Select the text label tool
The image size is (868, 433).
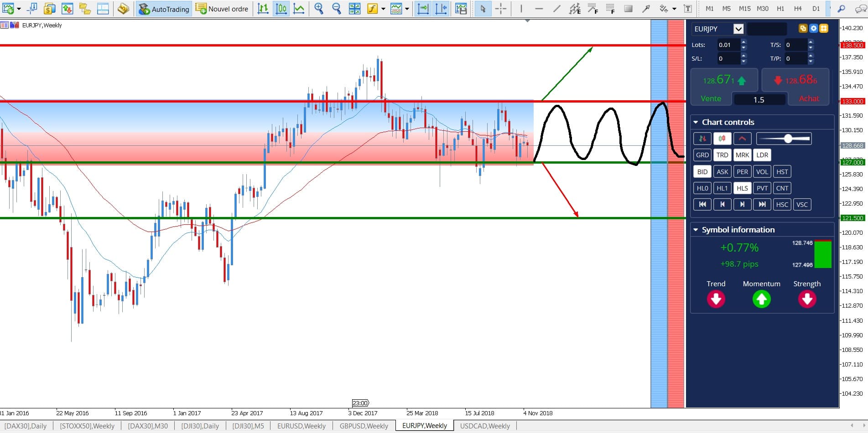pyautogui.click(x=687, y=9)
